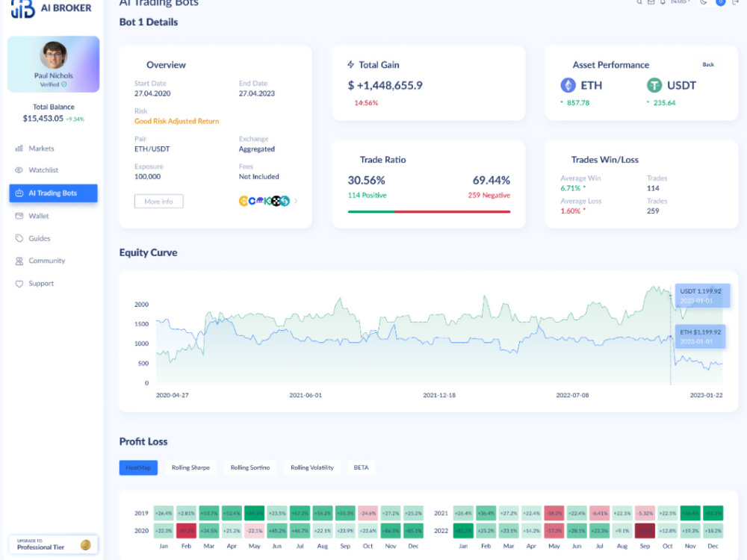
Task: Click the 2022 Oct +12.8% heatmap cell
Action: point(667,530)
